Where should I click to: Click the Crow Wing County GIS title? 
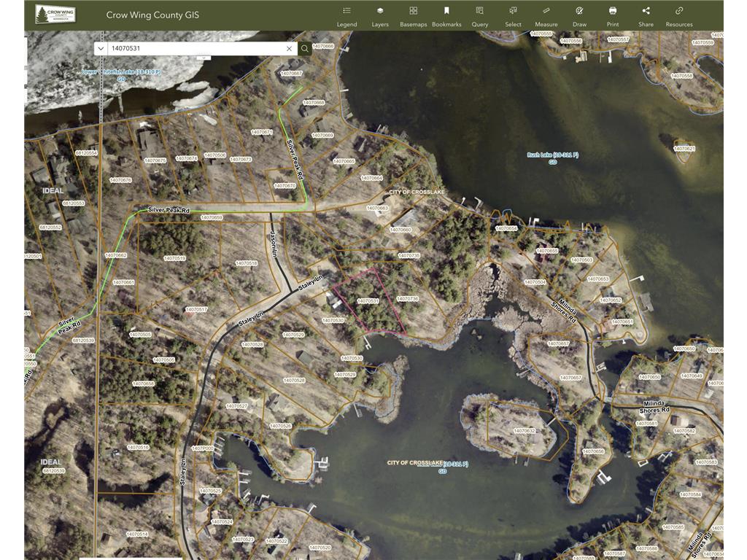pos(152,15)
